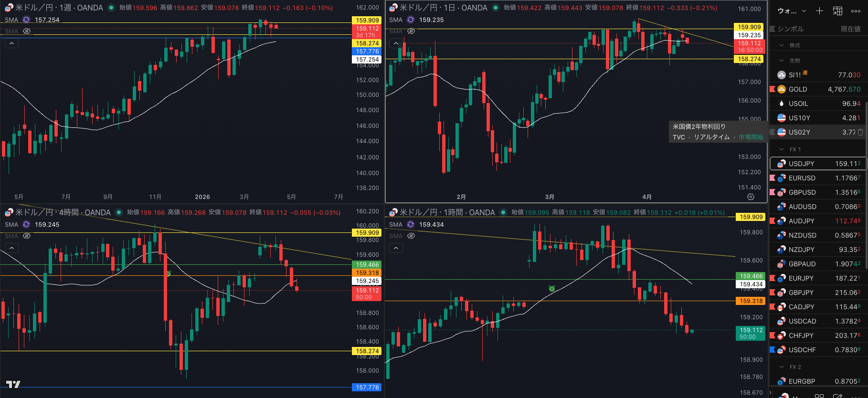
Task: Open the watchlist three-dots more menu
Action: tap(856, 11)
